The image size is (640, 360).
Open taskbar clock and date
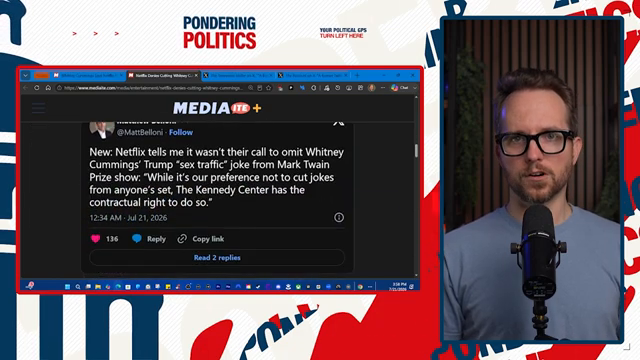[x=398, y=287]
